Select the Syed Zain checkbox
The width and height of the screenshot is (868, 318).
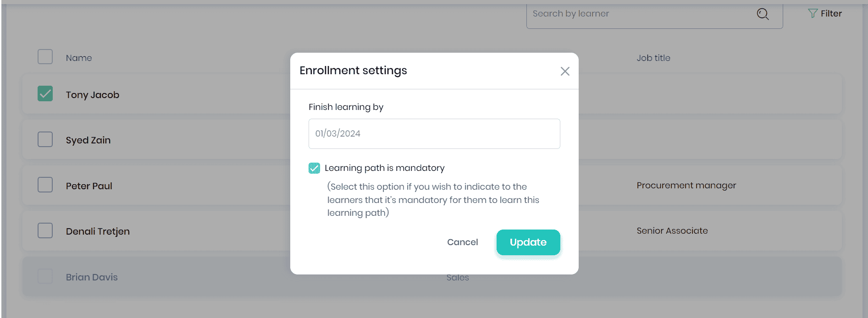click(45, 139)
